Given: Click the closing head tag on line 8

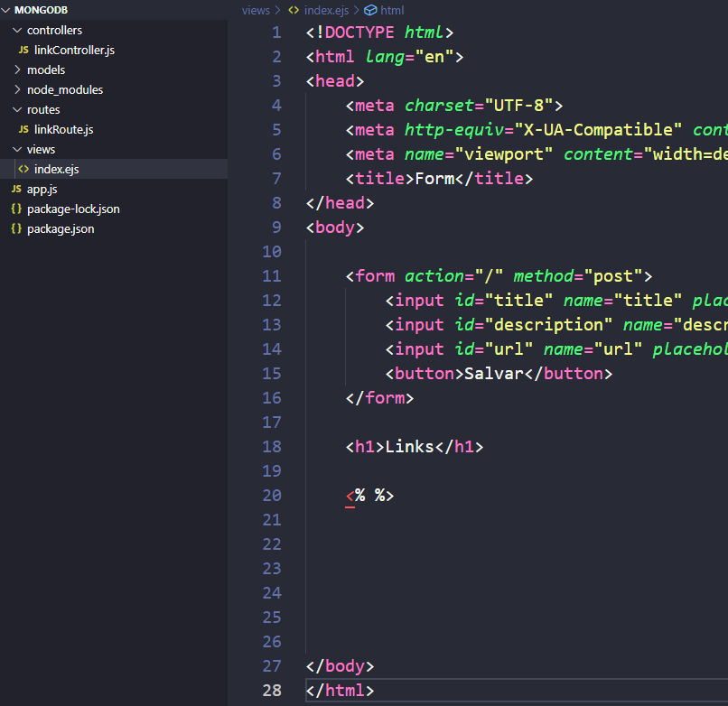Looking at the screenshot, I should 340,203.
